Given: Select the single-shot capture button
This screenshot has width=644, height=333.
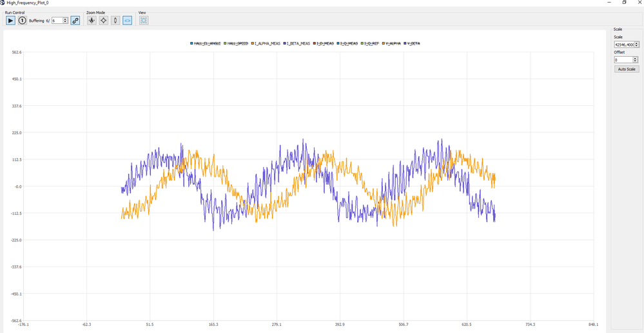Looking at the screenshot, I should coord(22,20).
